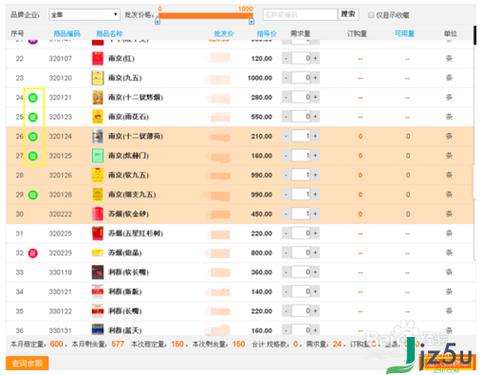This screenshot has height=375, width=484.
Task: Decrease quantity for 南京(红) with minus
Action: click(x=286, y=59)
